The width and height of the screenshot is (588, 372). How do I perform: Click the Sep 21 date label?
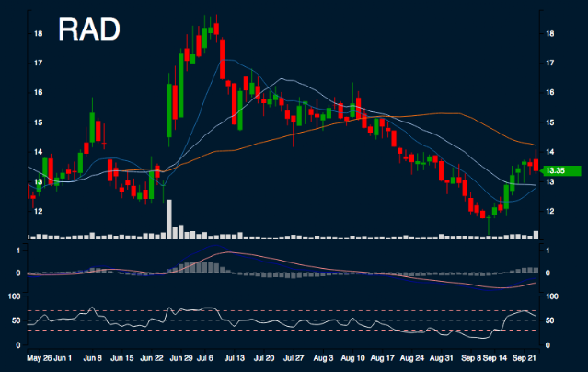pyautogui.click(x=524, y=358)
